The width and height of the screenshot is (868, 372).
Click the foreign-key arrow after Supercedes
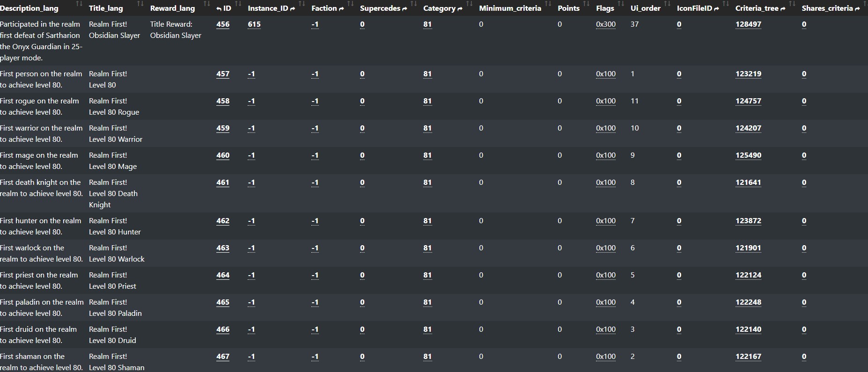tap(405, 8)
